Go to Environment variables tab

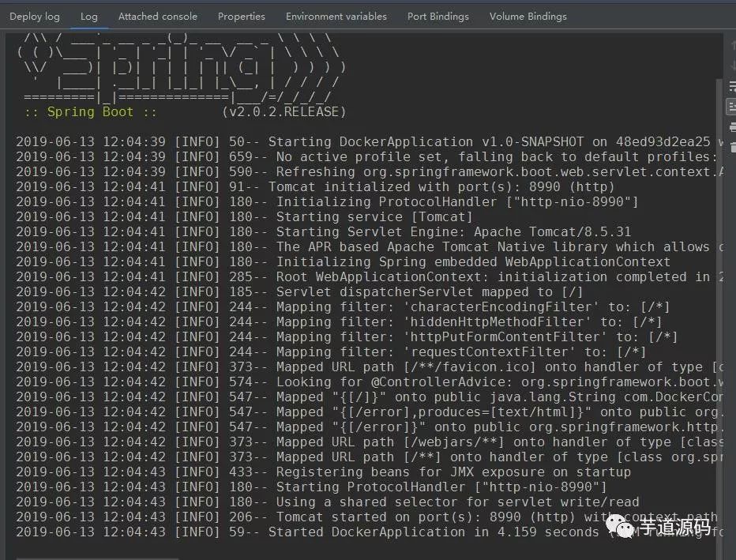[x=336, y=17]
